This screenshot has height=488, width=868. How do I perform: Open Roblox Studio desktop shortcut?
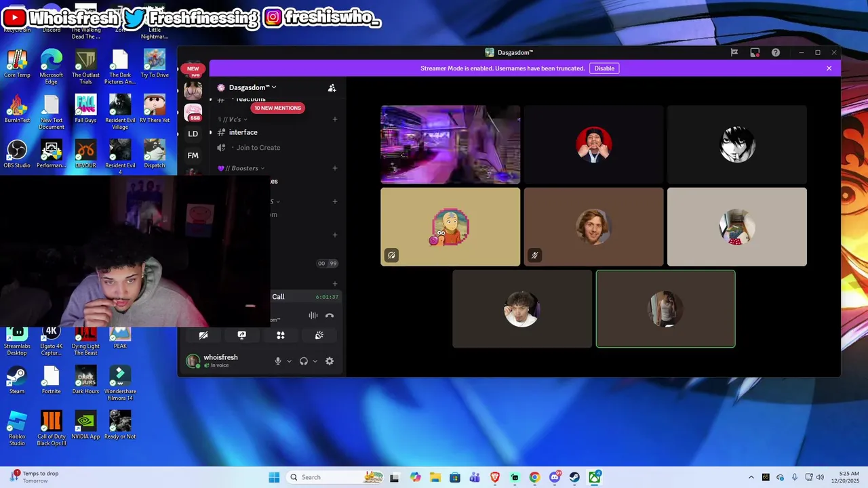click(x=17, y=429)
